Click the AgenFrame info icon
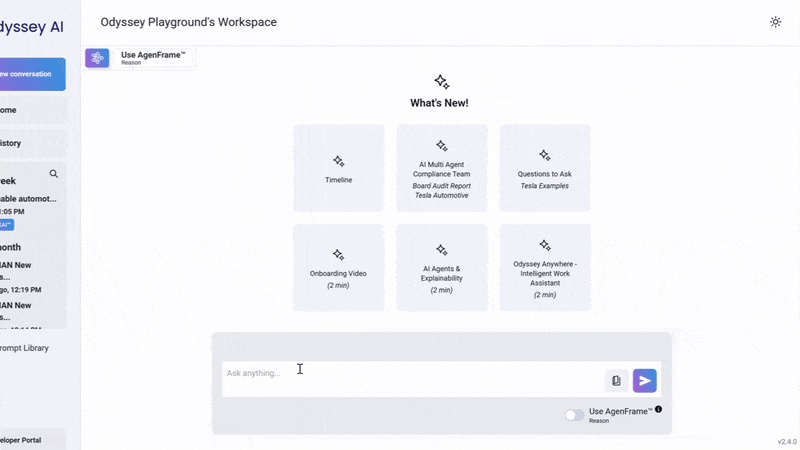800x450 pixels. tap(659, 409)
